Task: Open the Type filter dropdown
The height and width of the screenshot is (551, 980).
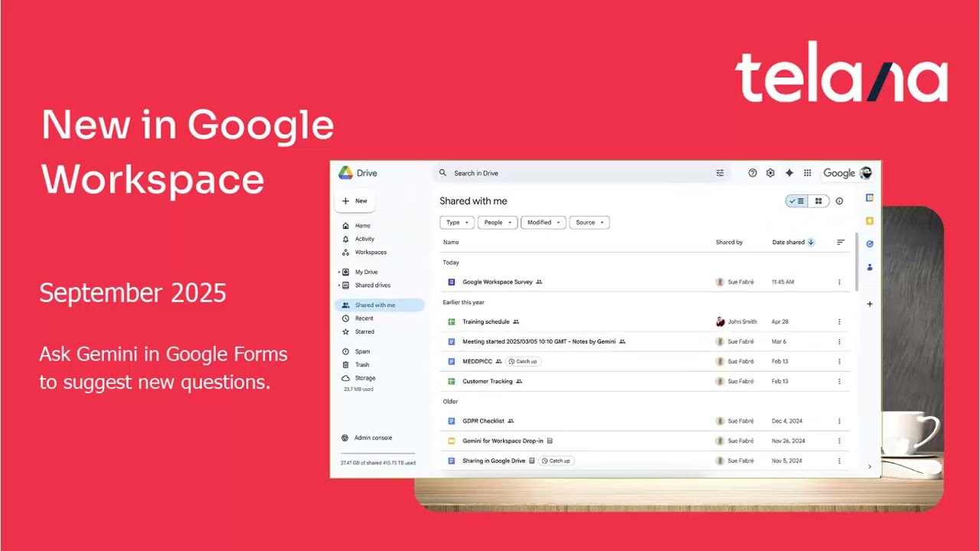Action: coord(457,223)
